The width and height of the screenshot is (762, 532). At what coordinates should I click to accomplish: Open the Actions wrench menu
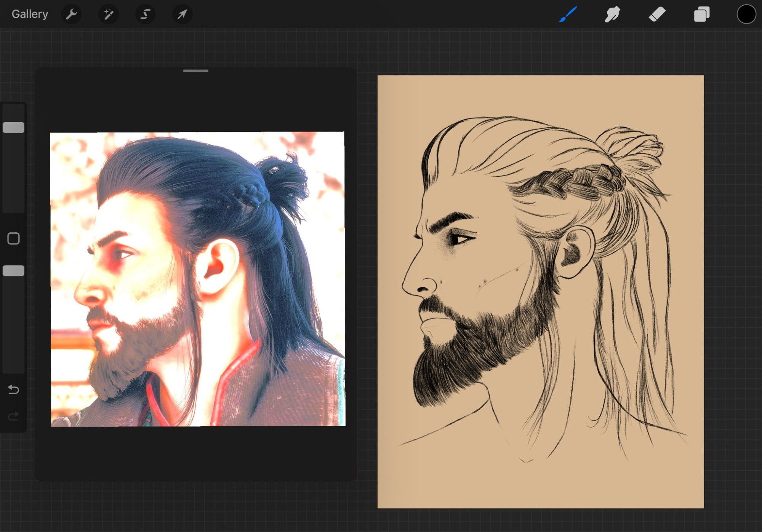coord(71,14)
